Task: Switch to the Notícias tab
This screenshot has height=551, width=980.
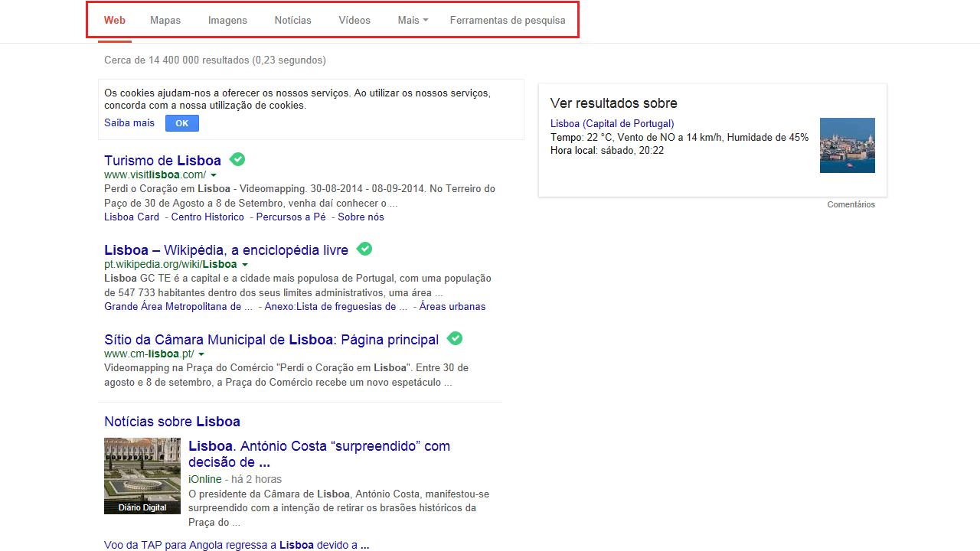Action: click(293, 21)
